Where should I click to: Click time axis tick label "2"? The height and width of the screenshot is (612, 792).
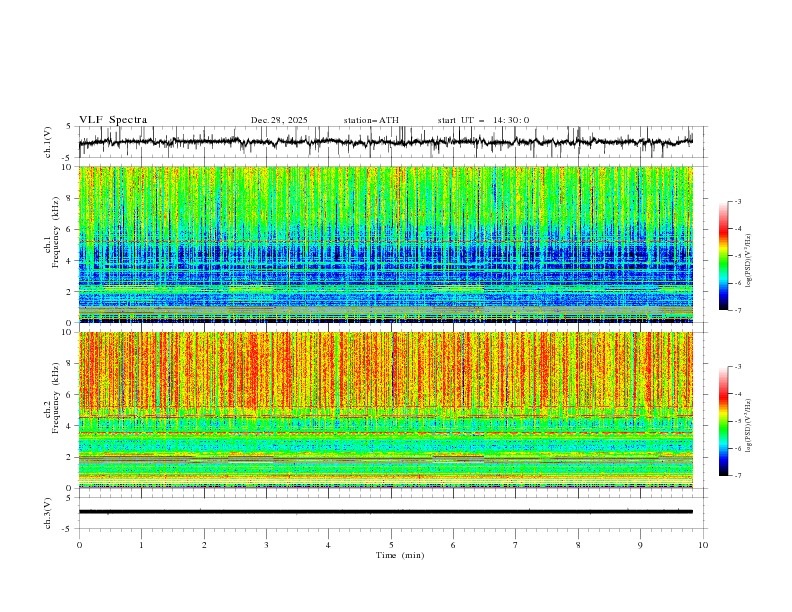coord(204,545)
